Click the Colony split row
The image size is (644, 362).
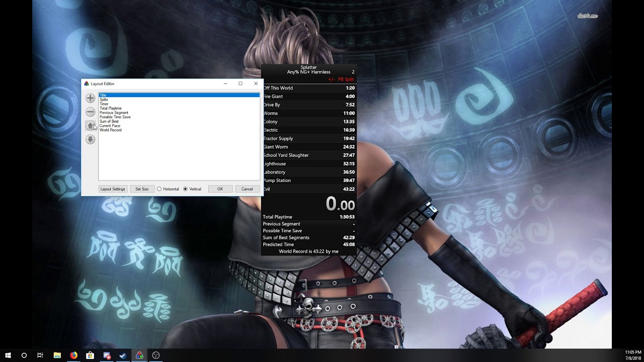point(309,122)
